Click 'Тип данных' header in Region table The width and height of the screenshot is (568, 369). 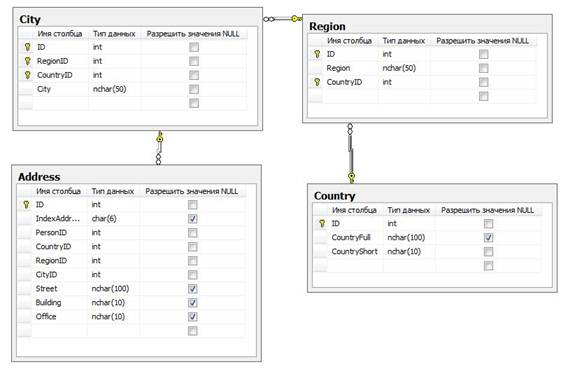404,41
